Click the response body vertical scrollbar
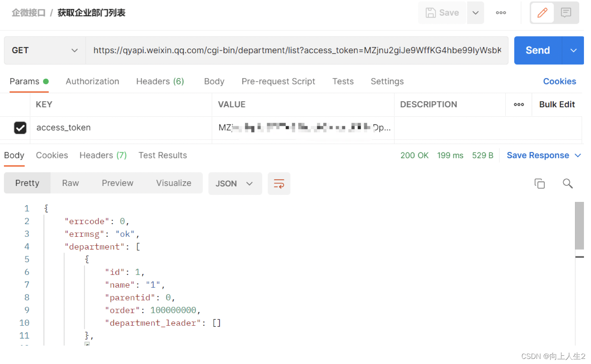 pos(579,225)
